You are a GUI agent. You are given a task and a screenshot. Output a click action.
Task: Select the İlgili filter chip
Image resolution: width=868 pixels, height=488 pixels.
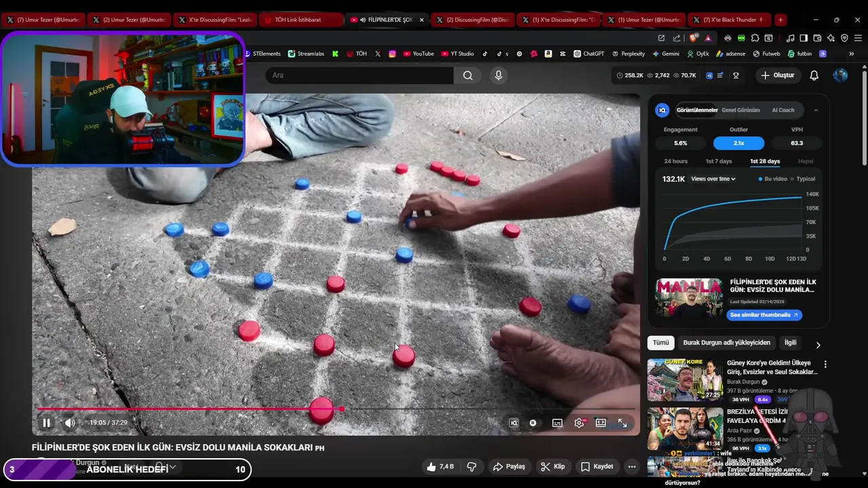(791, 343)
